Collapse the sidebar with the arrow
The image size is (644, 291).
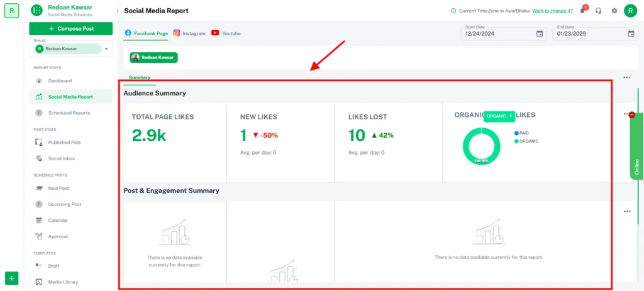point(118,11)
